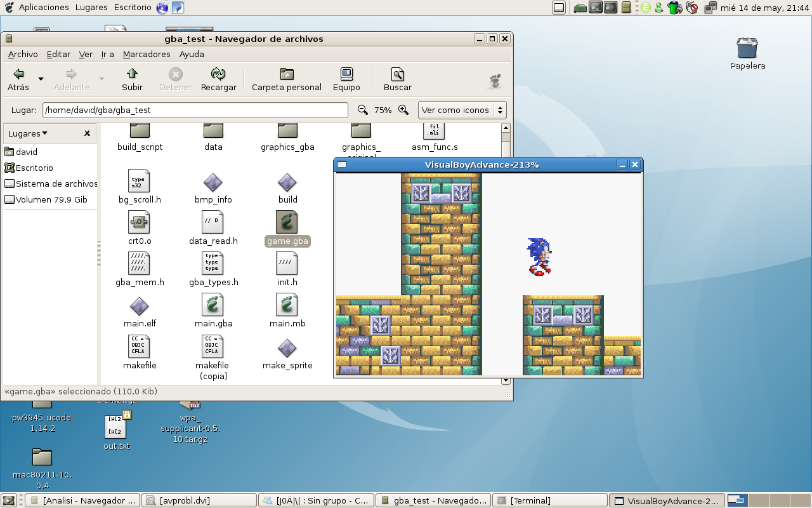
Task: Click the Buscar search button
Action: tap(398, 79)
